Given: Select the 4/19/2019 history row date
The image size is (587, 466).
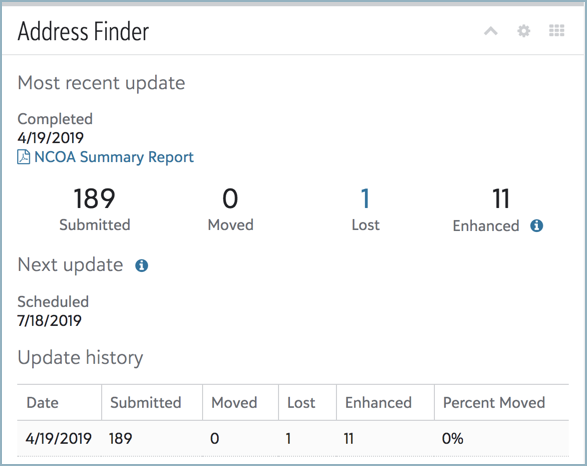Looking at the screenshot, I should (58, 438).
